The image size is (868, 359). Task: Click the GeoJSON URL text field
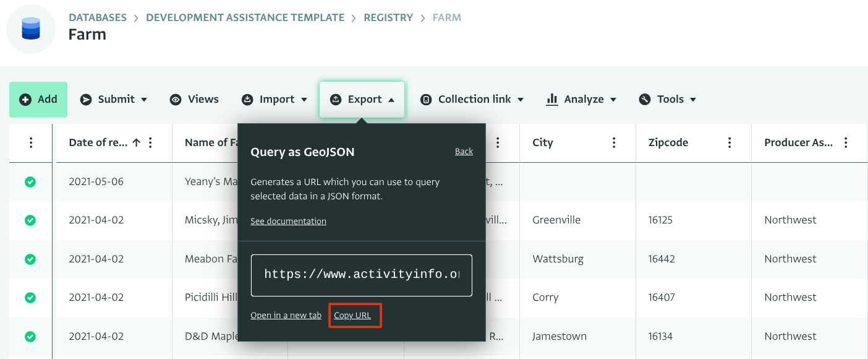point(361,275)
